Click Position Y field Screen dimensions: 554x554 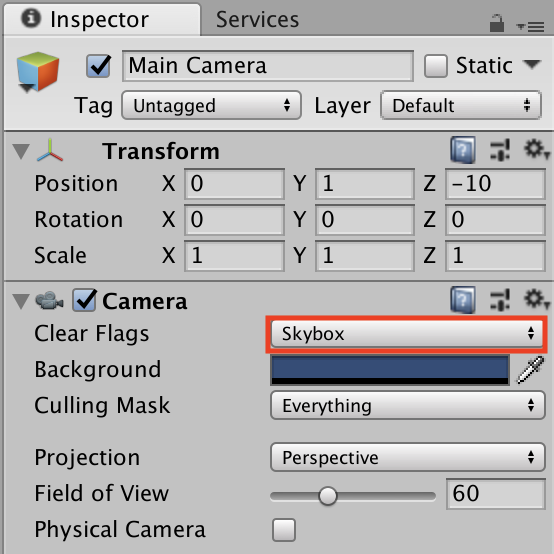pos(365,184)
